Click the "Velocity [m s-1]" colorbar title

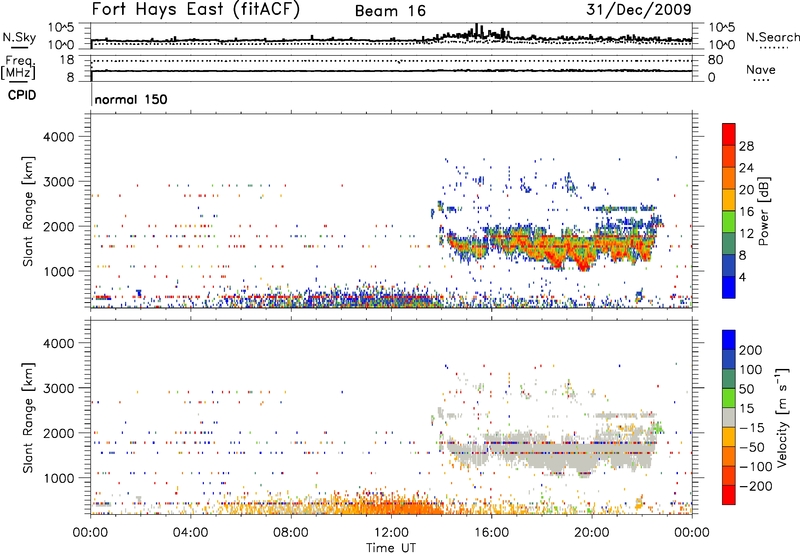point(783,418)
